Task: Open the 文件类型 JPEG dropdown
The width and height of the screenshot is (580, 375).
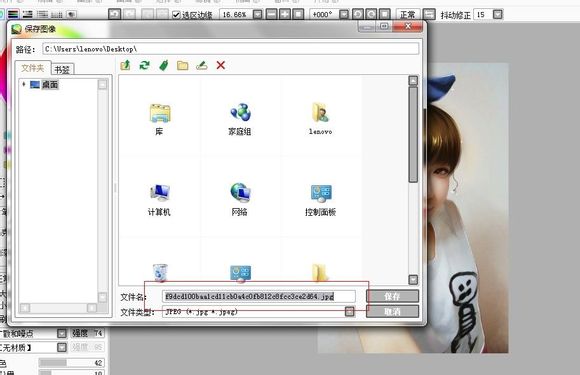Action: pos(350,311)
